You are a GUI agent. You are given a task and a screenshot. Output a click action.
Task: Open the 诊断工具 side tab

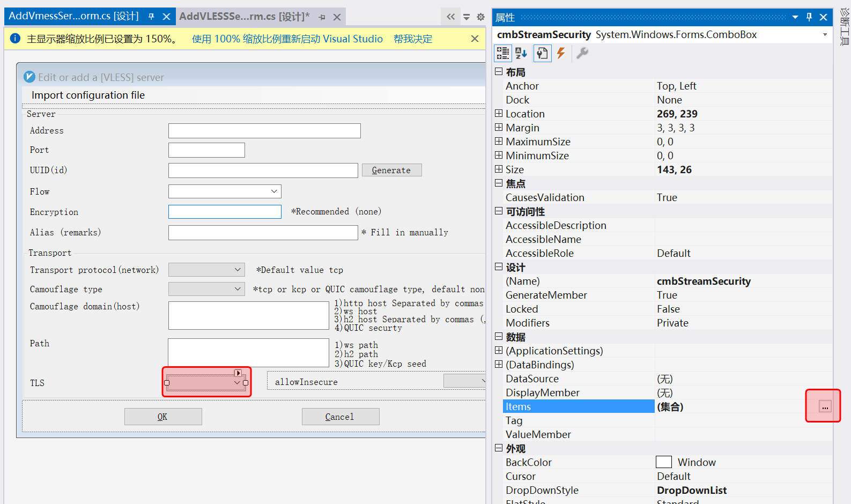coord(845,27)
